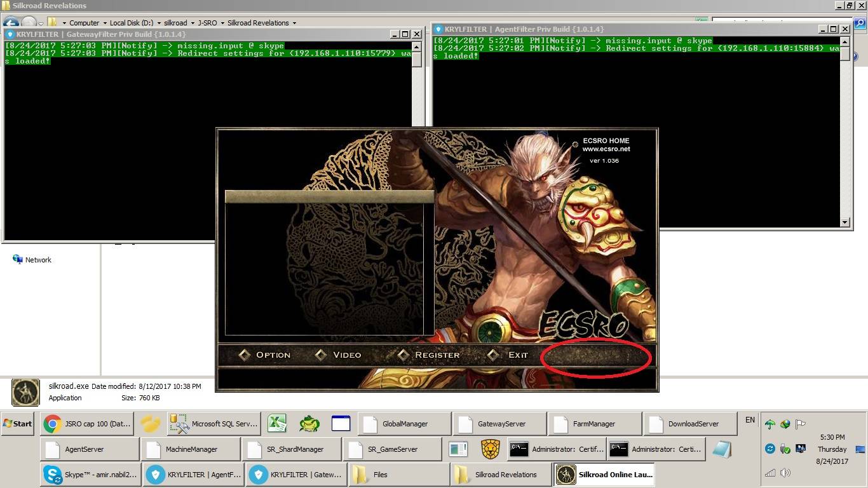Switch to KRYLFILTER GatewayFilter taskbar item
868x488 pixels.
pyautogui.click(x=296, y=475)
